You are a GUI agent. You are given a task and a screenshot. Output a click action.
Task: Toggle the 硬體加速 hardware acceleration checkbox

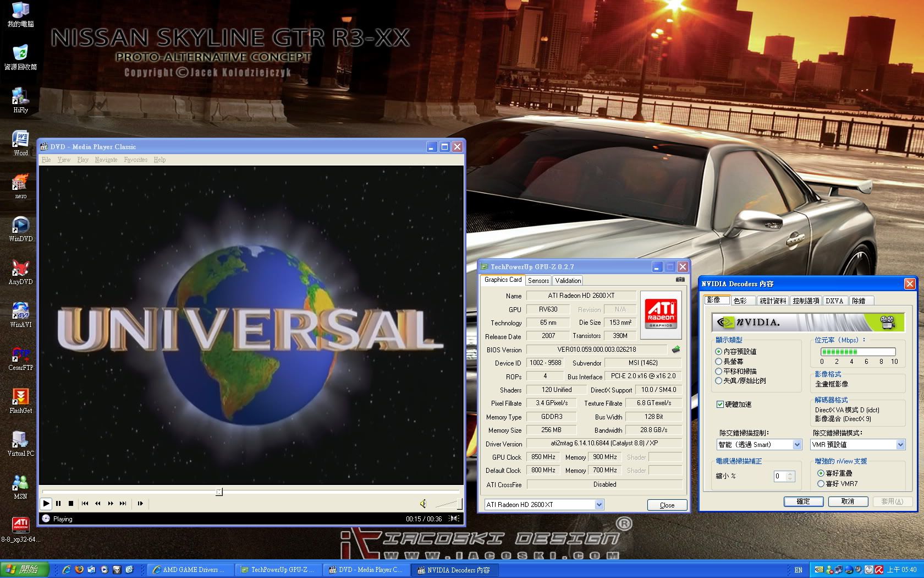click(720, 405)
